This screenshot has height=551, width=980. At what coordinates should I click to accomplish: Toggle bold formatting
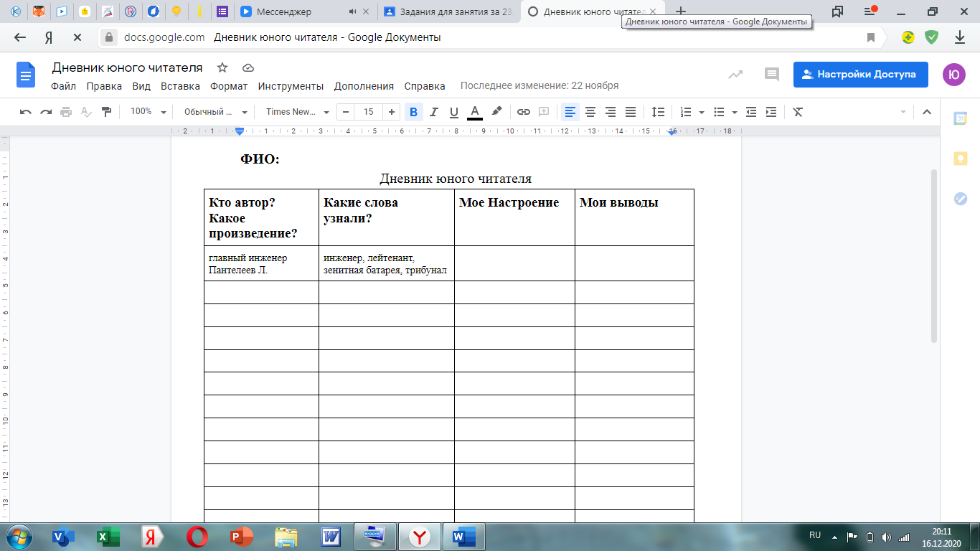[x=413, y=112]
